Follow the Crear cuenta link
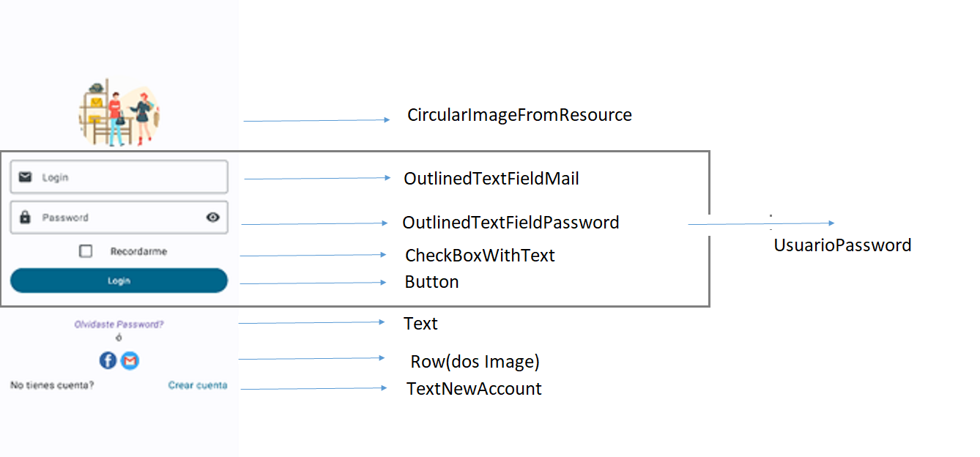Image resolution: width=980 pixels, height=457 pixels. [x=198, y=385]
